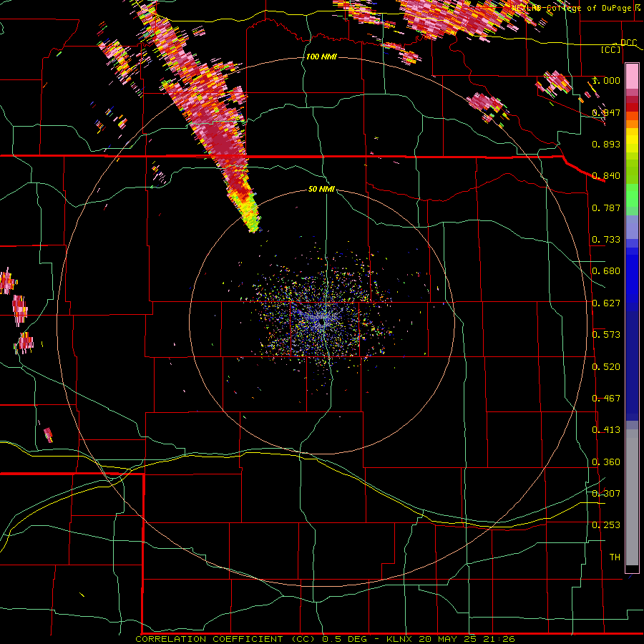
Task: Click the light pink segment of the color bar
Action: pos(632,77)
